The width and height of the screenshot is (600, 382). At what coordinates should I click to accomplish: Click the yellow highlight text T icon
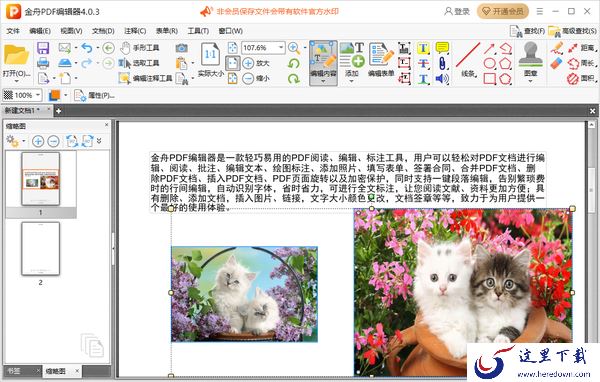[x=423, y=48]
